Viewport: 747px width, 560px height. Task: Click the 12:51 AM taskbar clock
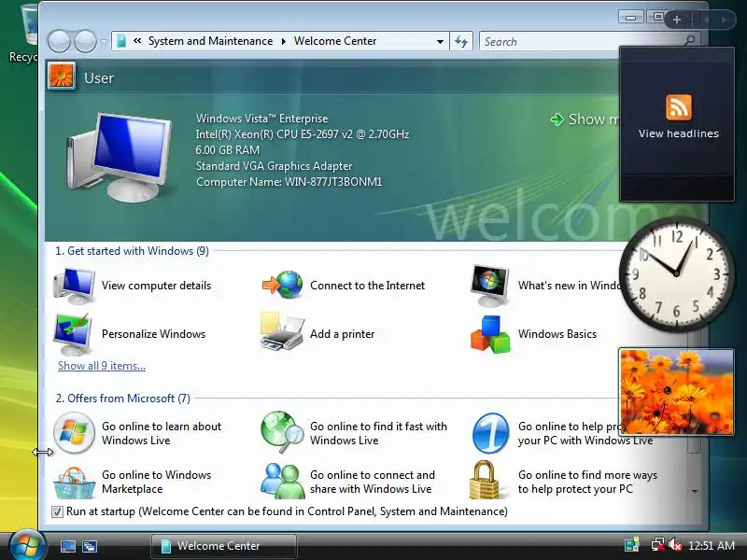pyautogui.click(x=712, y=545)
